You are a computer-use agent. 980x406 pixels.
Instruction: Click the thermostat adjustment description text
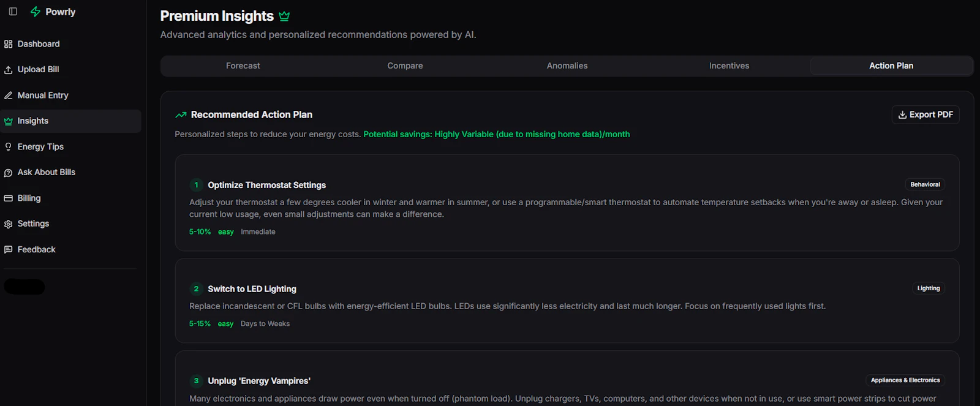click(566, 208)
